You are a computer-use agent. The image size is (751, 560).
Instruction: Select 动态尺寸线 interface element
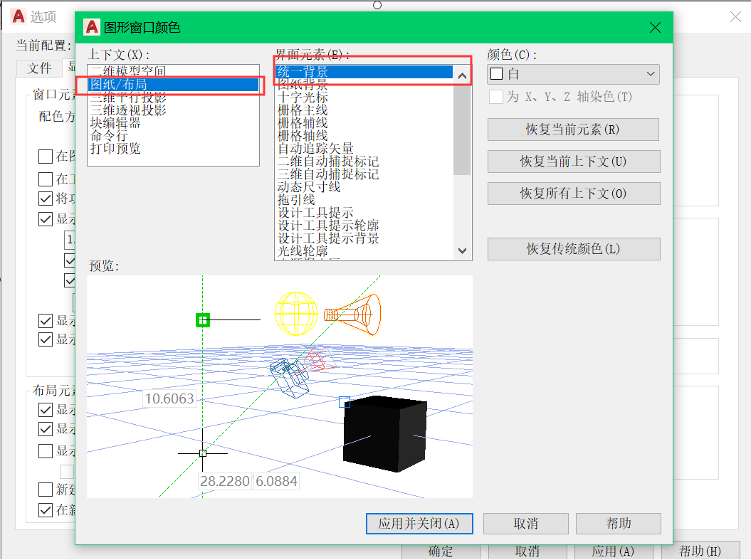364,186
